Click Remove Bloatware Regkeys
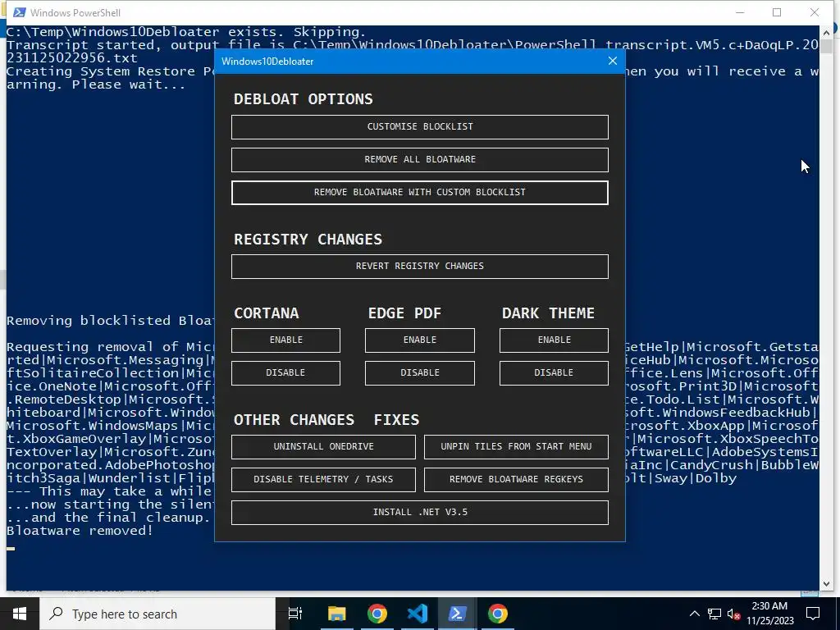 516,479
